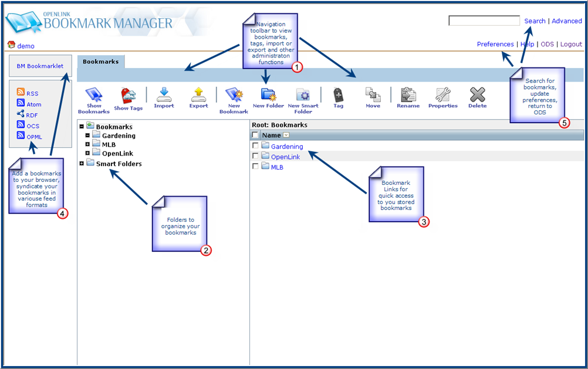Viewport: 588px width, 369px height.
Task: Click the OpenLink Bookmark Manager logo
Action: tap(89, 22)
